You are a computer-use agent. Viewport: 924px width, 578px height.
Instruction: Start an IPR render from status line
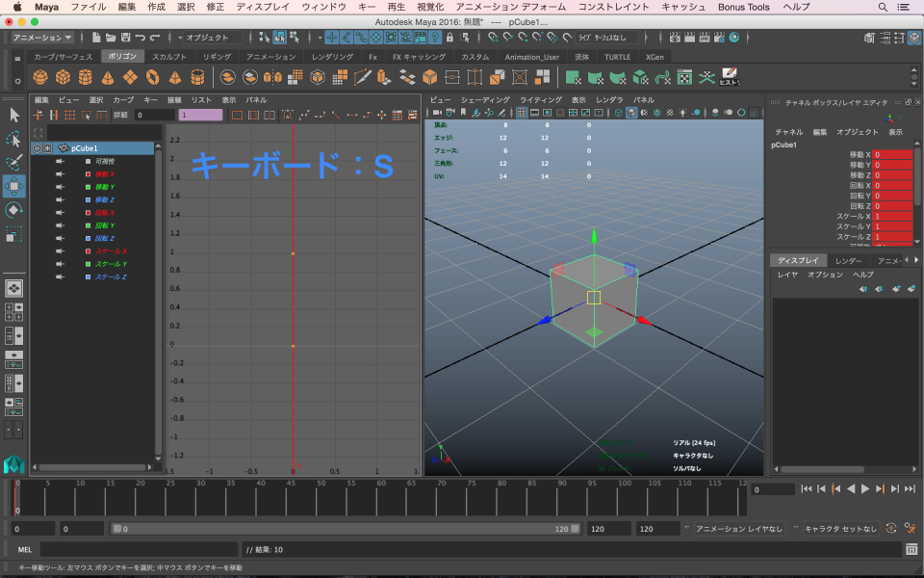point(705,38)
